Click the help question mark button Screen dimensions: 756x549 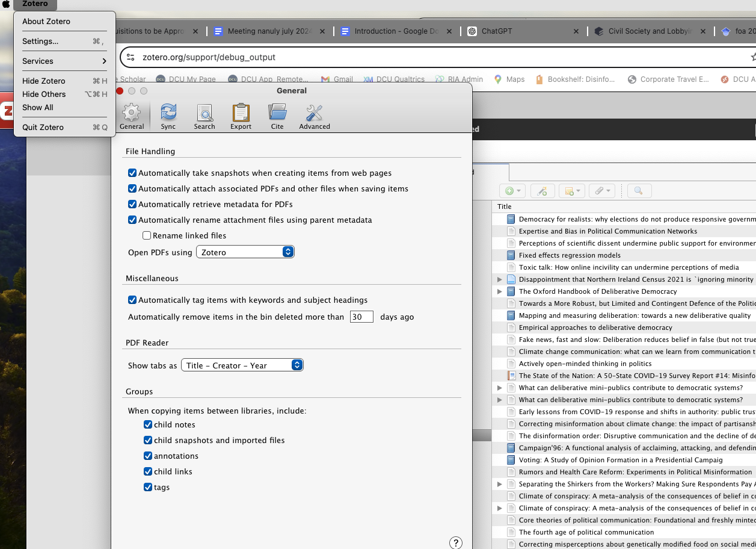456,543
